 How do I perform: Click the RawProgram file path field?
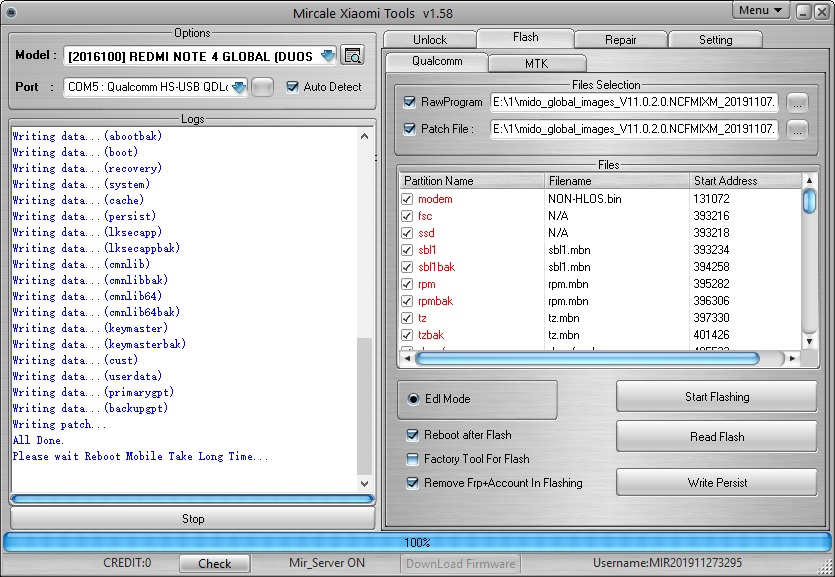(x=634, y=102)
